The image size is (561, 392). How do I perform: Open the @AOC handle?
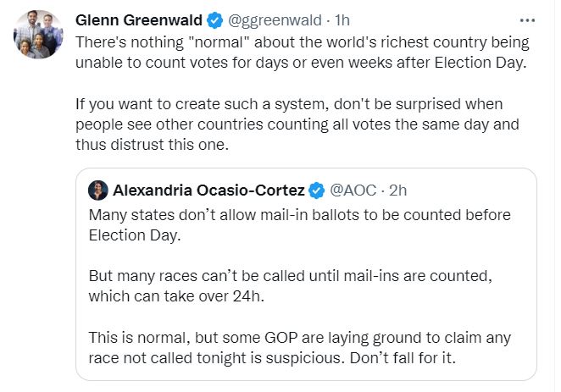(x=351, y=189)
